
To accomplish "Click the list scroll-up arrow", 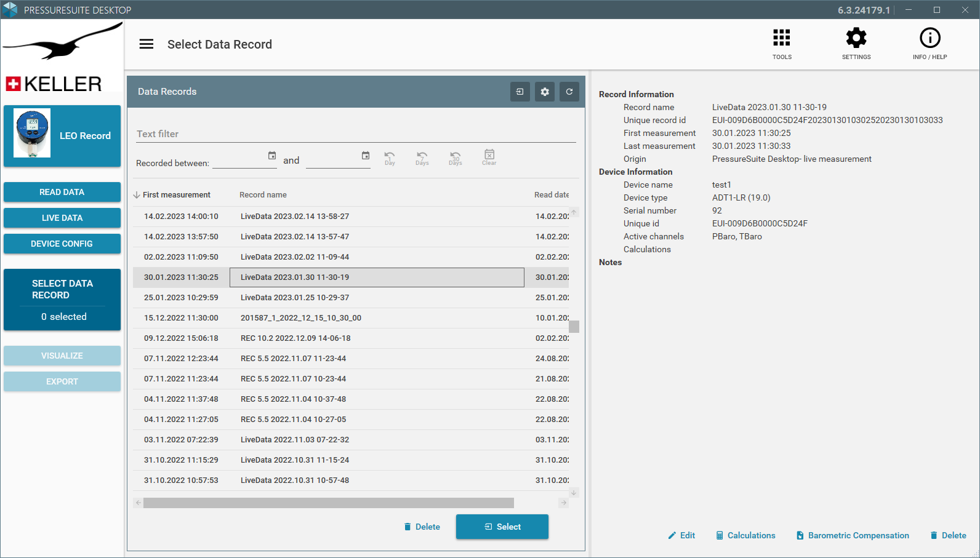I will [574, 212].
